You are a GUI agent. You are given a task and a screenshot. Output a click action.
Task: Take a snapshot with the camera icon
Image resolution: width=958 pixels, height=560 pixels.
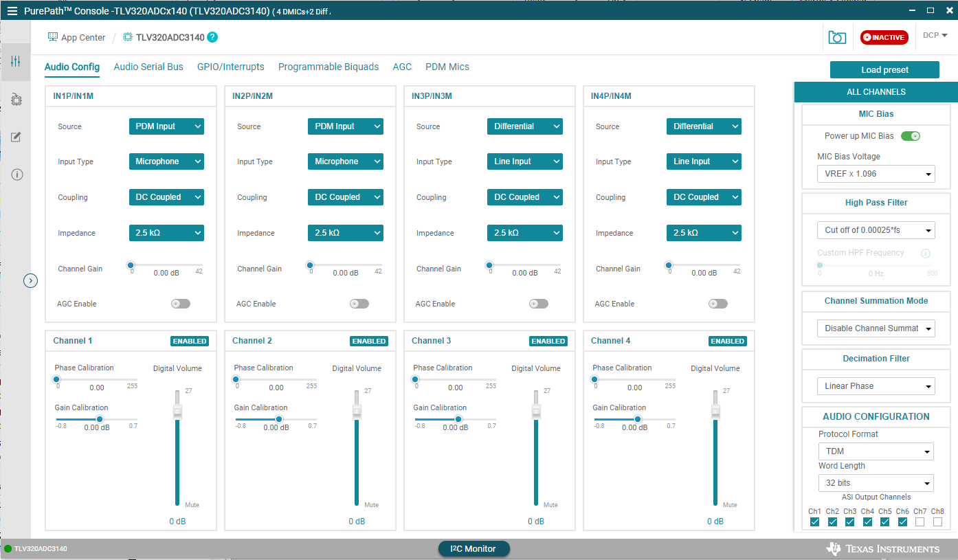837,38
